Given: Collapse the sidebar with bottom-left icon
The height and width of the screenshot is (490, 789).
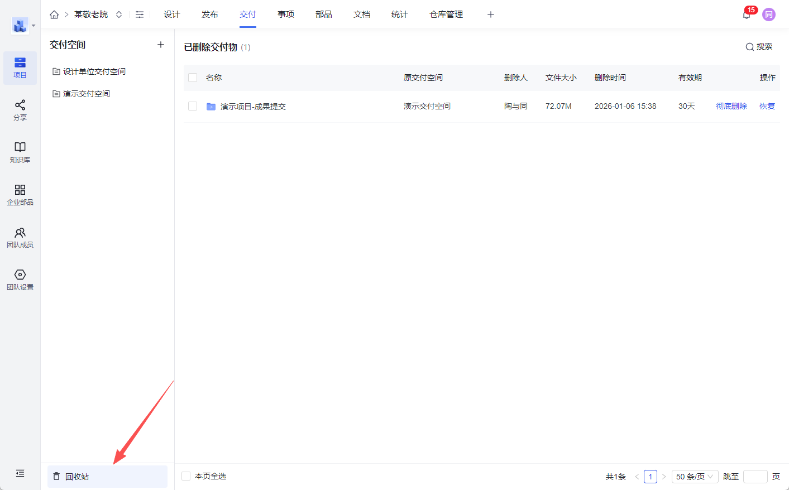Looking at the screenshot, I should click(x=20, y=473).
